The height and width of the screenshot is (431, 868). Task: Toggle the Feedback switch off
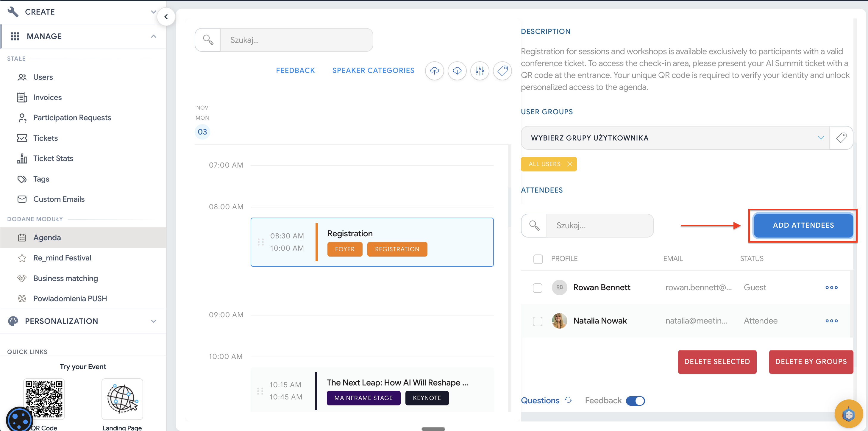pyautogui.click(x=635, y=401)
